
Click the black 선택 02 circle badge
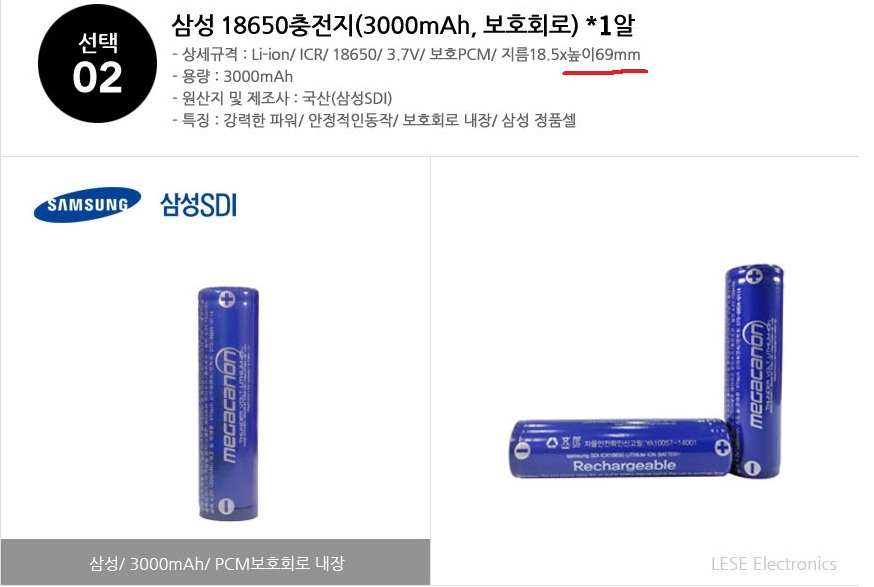click(x=98, y=63)
